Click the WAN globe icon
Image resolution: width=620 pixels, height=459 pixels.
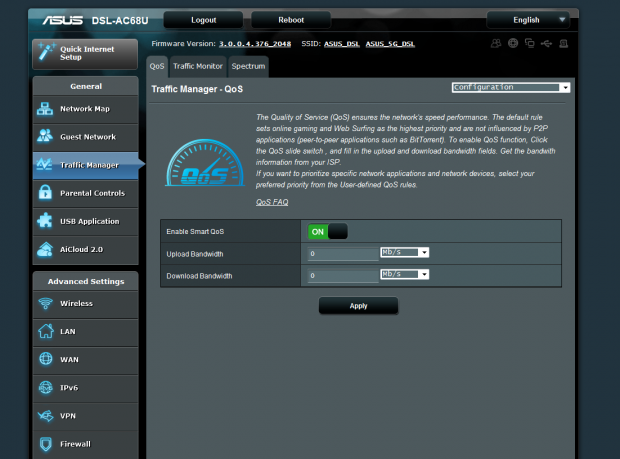pyautogui.click(x=46, y=359)
